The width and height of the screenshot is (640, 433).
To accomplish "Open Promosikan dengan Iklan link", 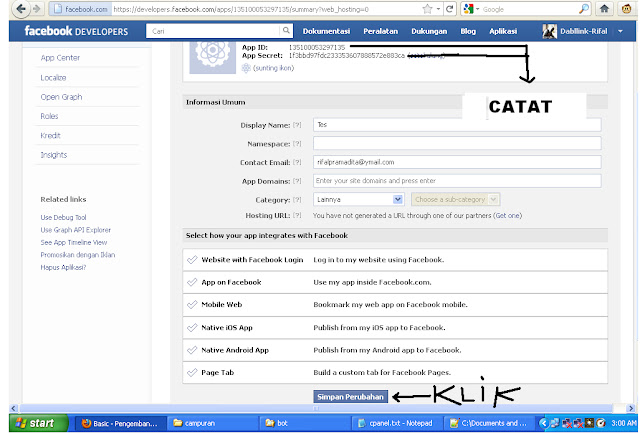I will [x=78, y=255].
